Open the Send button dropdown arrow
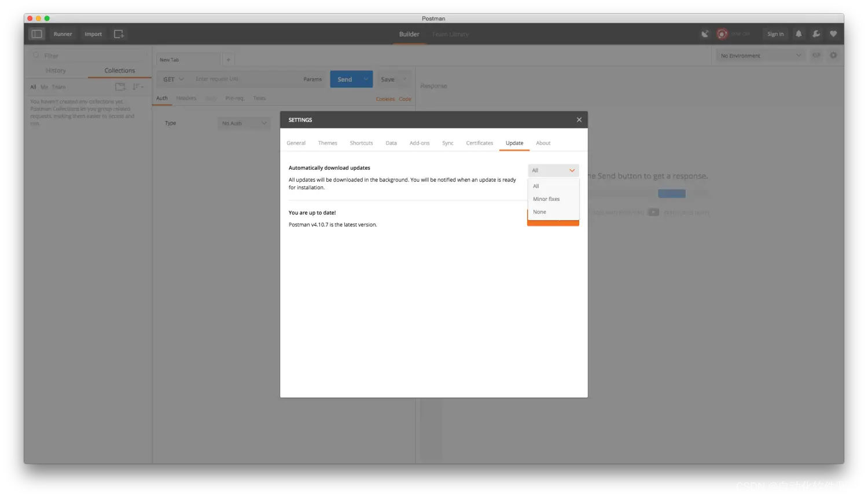Image resolution: width=868 pixels, height=498 pixels. [366, 79]
